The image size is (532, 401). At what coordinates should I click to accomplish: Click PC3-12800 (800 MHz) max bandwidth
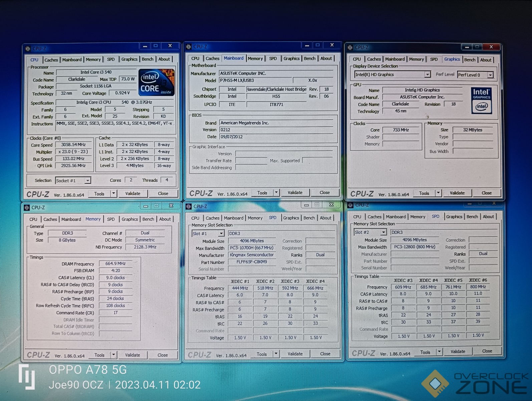click(415, 247)
